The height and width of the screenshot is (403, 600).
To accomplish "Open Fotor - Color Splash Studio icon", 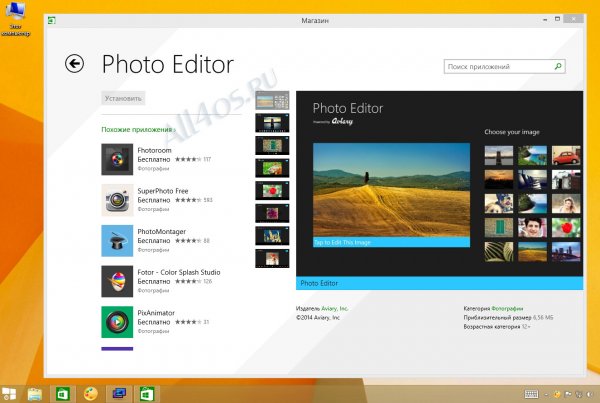I will tap(117, 281).
